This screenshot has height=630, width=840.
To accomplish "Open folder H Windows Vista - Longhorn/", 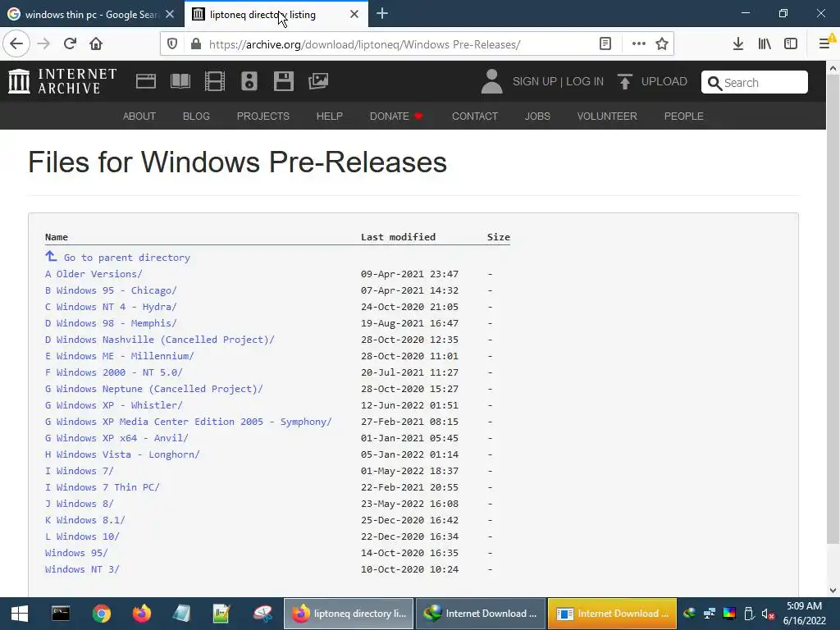I will click(x=122, y=454).
